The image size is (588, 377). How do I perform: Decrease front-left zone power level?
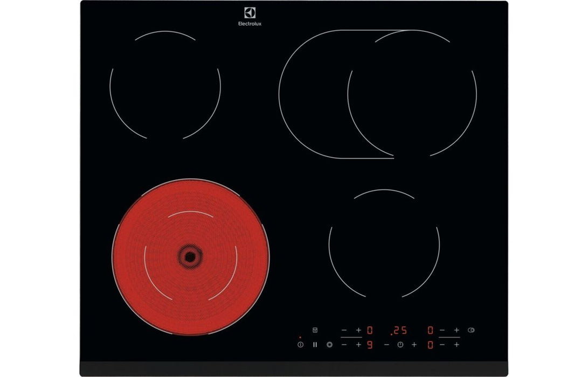pyautogui.click(x=344, y=345)
